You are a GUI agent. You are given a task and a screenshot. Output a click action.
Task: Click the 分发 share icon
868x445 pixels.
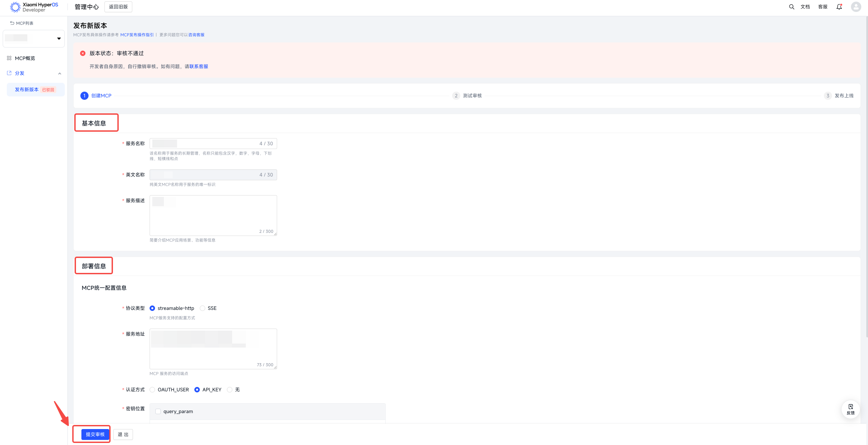9,73
